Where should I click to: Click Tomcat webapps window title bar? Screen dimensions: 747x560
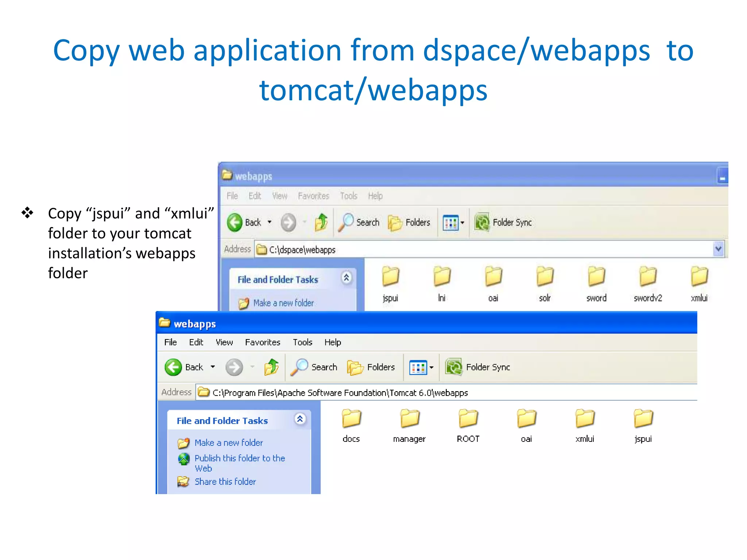pyautogui.click(x=427, y=323)
